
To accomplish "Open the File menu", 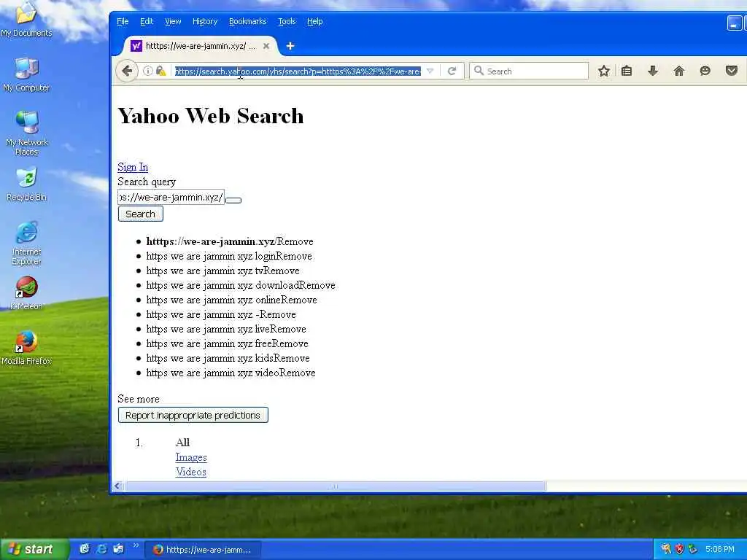I will pos(123,21).
